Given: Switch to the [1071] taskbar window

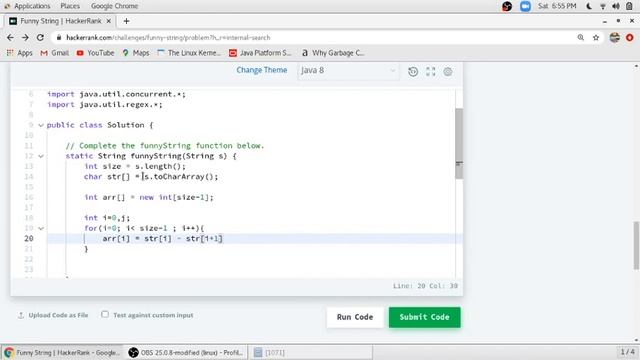Looking at the screenshot, I should [x=310, y=353].
